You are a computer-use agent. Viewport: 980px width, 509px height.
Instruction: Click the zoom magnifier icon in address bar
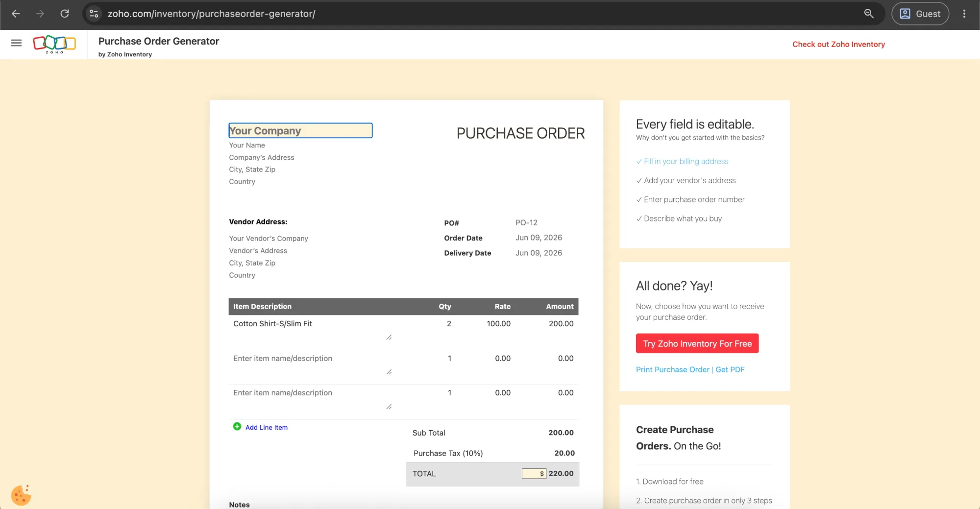tap(869, 14)
